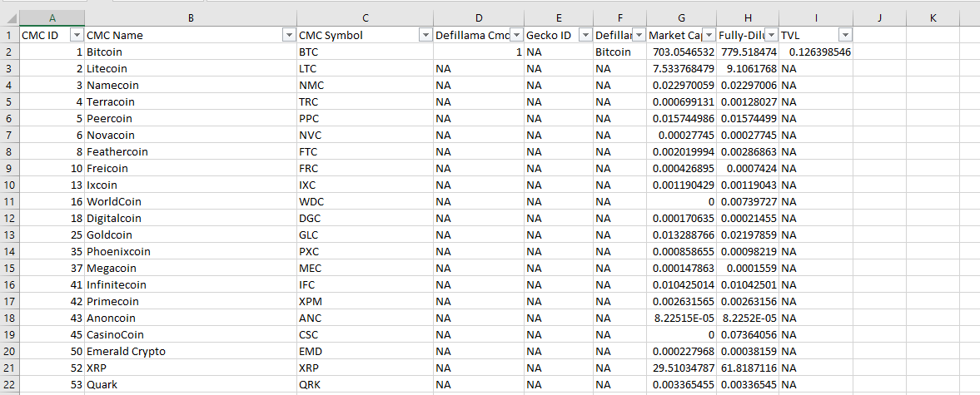Click the Novacoin cell
The image size is (980, 395).
[x=191, y=136]
